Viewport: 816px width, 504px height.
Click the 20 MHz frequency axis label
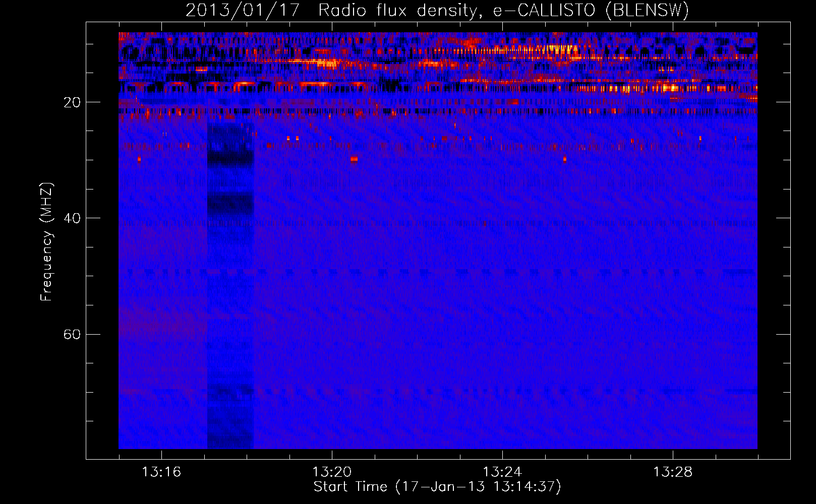(x=72, y=102)
